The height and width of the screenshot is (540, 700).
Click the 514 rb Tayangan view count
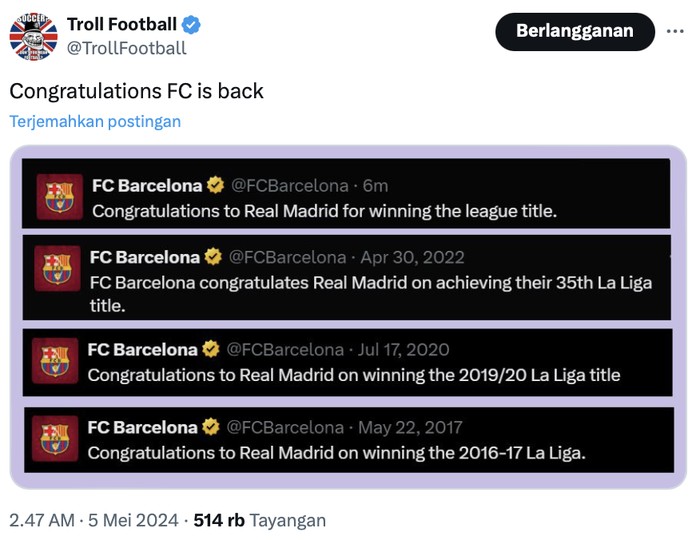tap(260, 520)
